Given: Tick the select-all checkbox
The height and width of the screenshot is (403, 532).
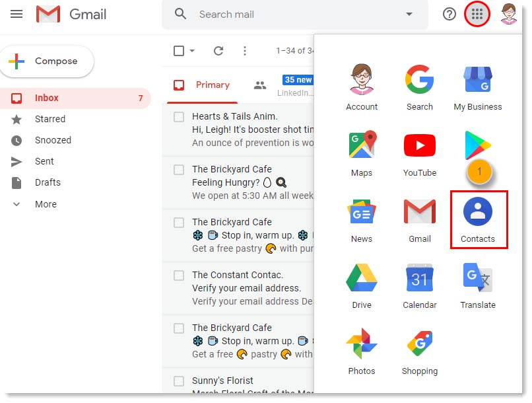Looking at the screenshot, I should (x=179, y=51).
